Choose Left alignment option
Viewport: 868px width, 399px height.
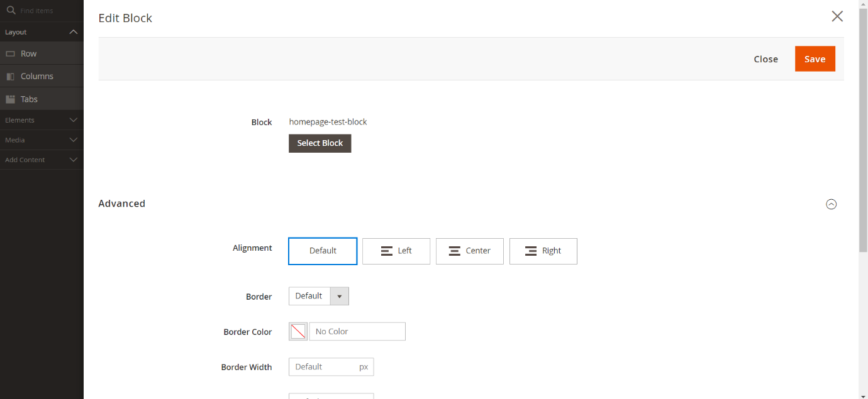click(x=396, y=251)
